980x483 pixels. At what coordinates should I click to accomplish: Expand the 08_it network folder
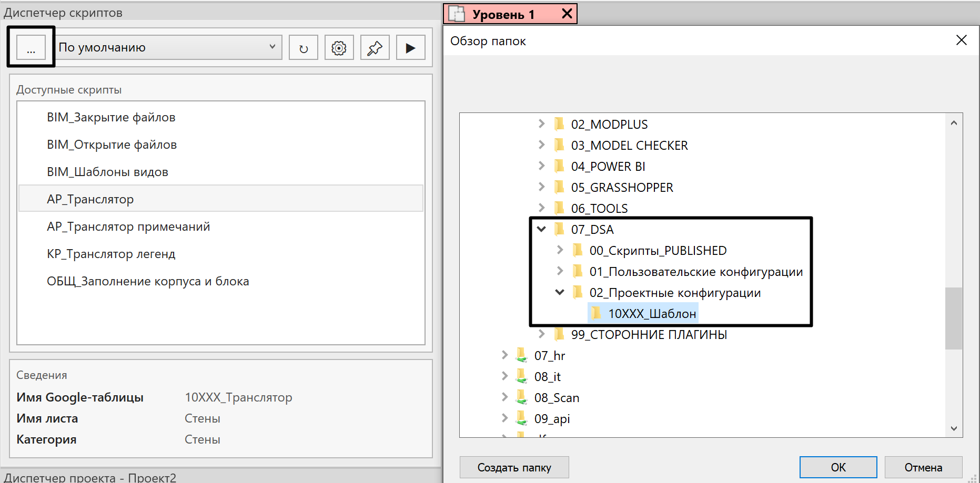[504, 376]
